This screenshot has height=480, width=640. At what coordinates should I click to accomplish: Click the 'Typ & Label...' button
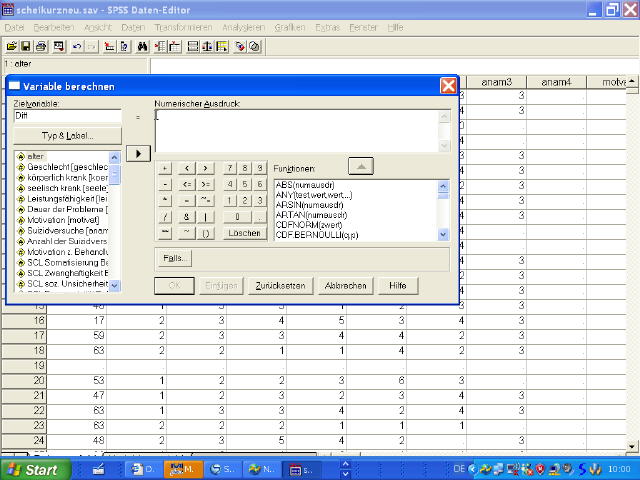(x=67, y=135)
